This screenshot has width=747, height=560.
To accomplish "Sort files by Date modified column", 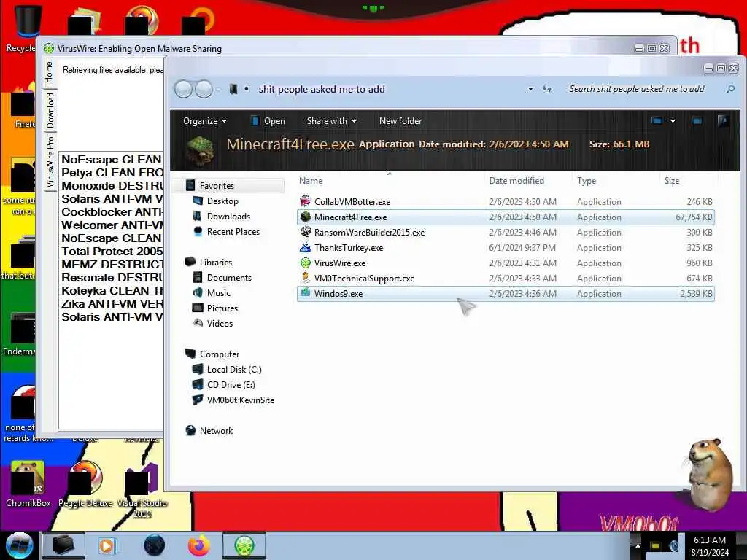I will point(516,181).
